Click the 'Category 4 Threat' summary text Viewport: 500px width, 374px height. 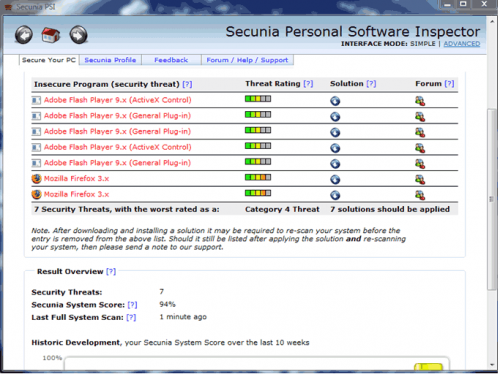tap(282, 209)
